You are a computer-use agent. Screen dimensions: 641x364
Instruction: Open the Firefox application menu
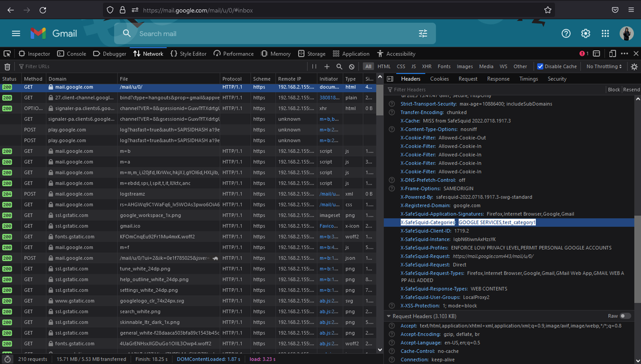point(631,10)
